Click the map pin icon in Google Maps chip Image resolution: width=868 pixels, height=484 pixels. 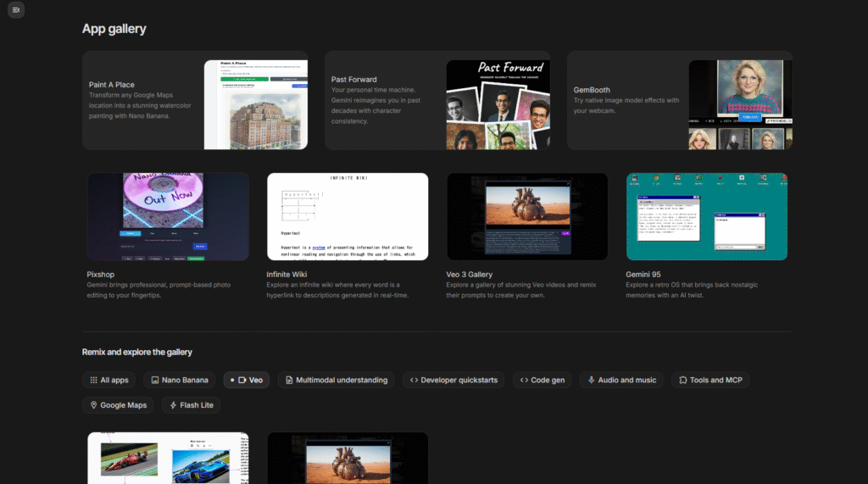coord(93,405)
